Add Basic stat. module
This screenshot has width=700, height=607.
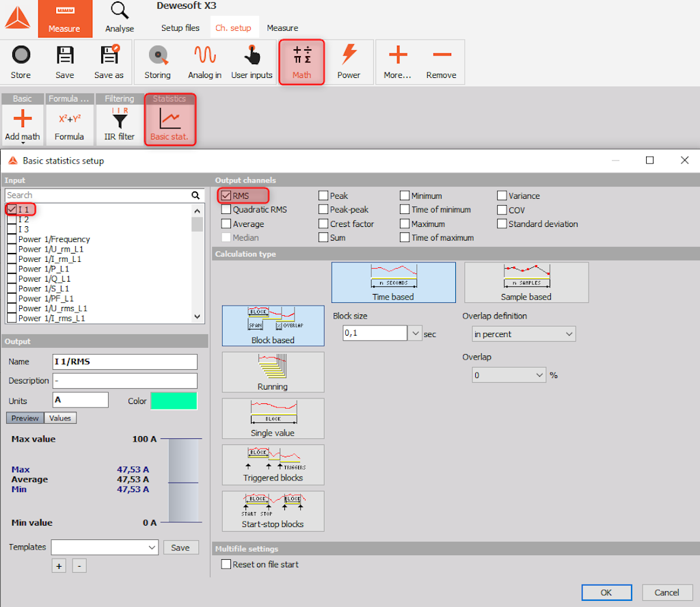click(x=170, y=120)
